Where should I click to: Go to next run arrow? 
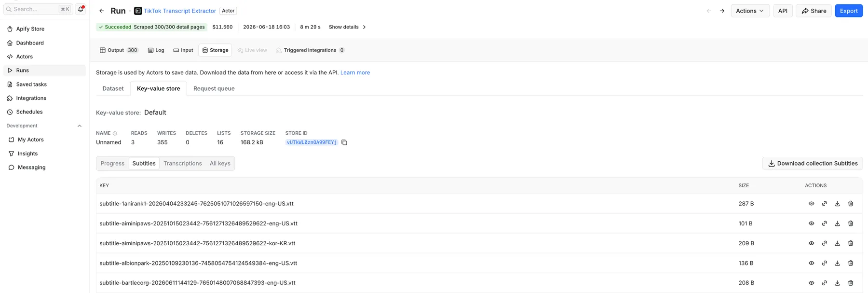click(x=722, y=11)
